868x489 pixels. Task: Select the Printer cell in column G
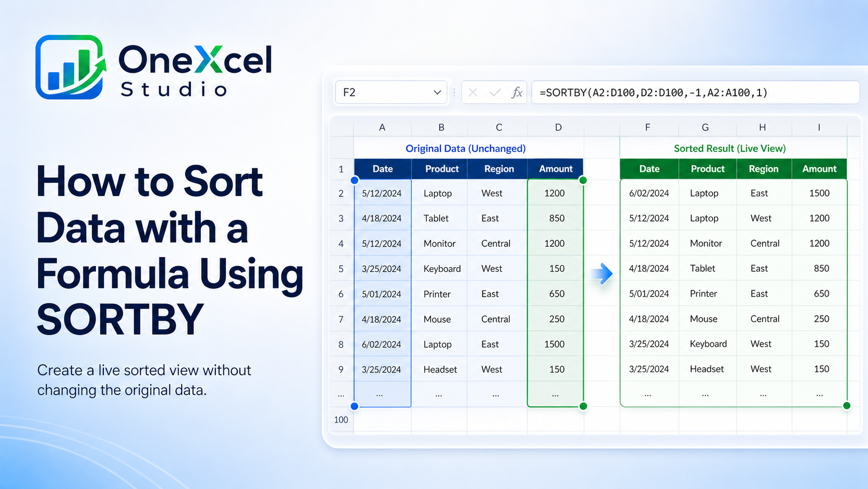pyautogui.click(x=707, y=294)
